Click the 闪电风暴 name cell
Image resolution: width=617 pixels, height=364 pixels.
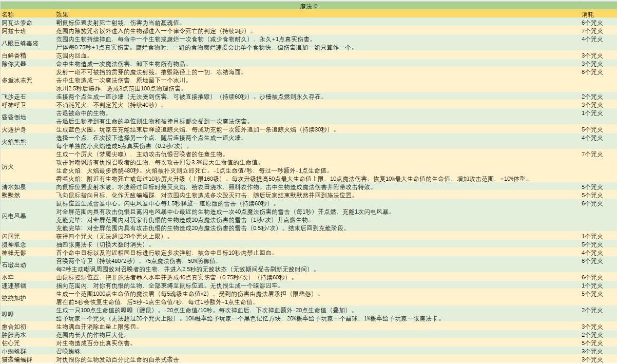[x=14, y=216]
